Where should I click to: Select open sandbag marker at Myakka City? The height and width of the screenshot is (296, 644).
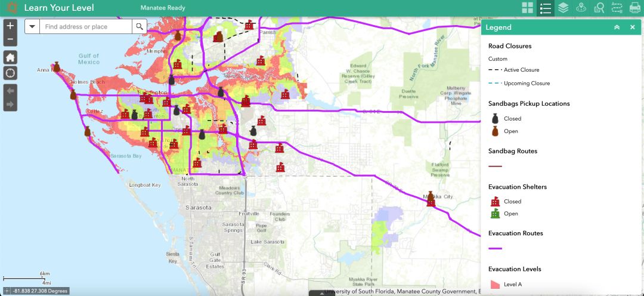[431, 196]
